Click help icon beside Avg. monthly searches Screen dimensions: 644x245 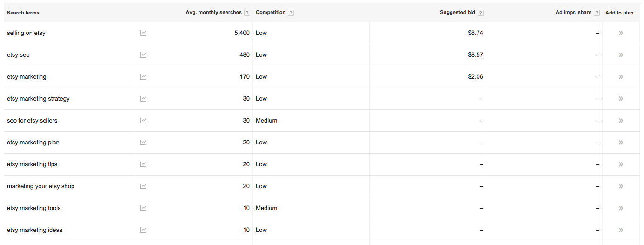[247, 13]
